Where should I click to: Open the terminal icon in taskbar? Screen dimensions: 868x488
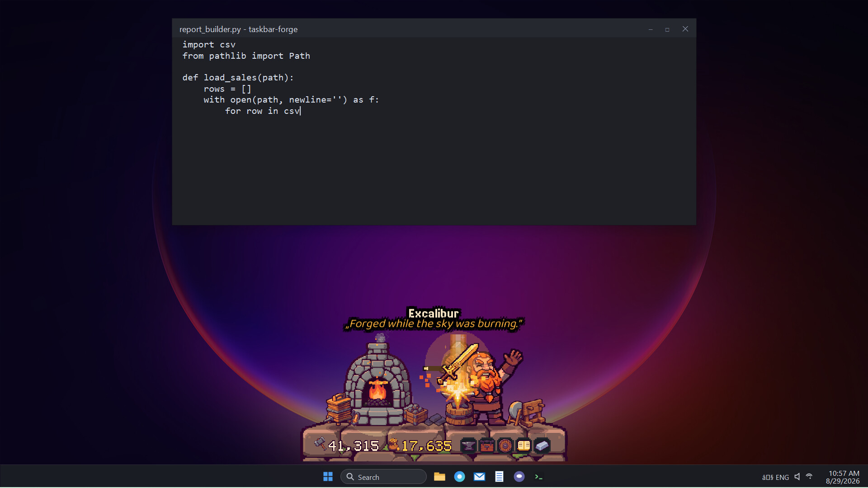(x=538, y=477)
